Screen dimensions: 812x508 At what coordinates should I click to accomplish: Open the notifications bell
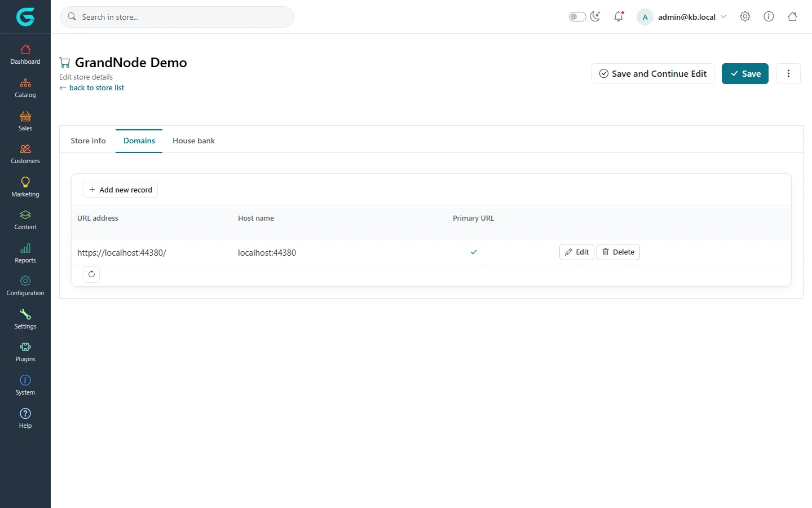point(619,16)
